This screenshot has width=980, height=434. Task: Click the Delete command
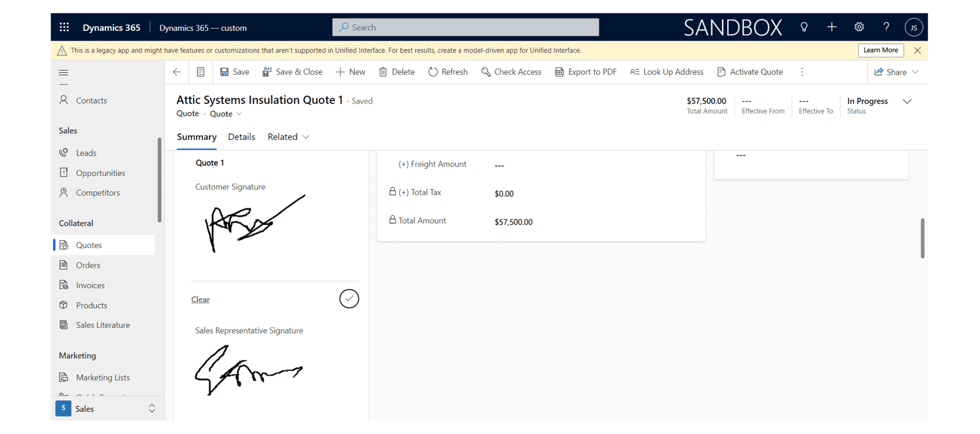(x=397, y=72)
